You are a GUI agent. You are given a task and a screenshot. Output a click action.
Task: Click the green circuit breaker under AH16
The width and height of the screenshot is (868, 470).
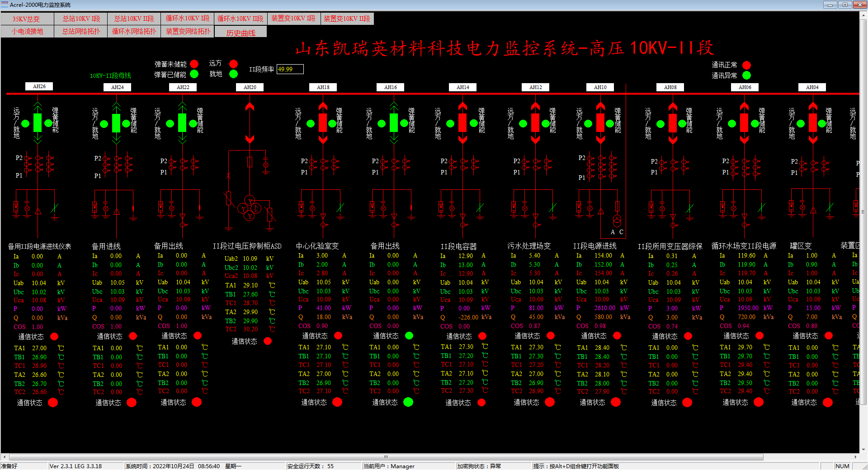point(393,123)
